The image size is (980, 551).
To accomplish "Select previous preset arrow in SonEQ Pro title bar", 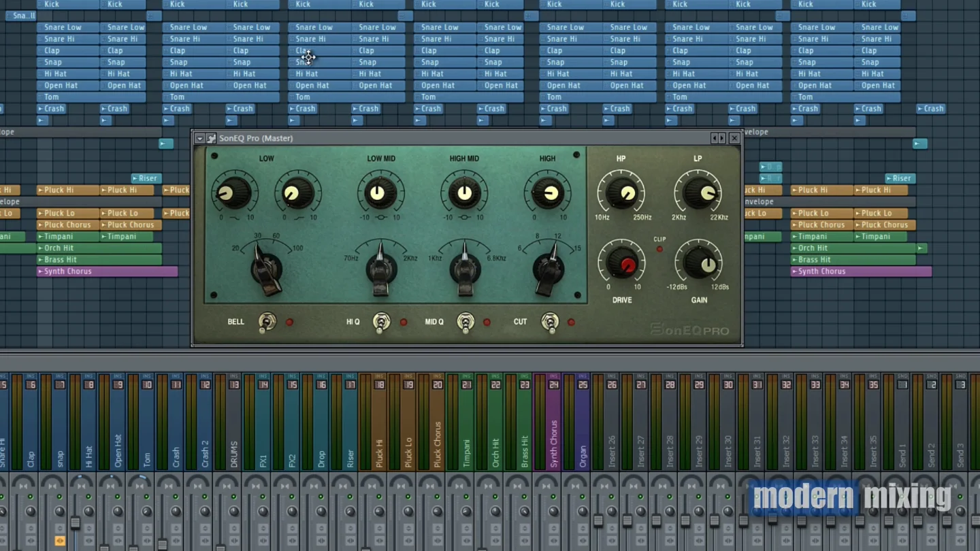I will coord(714,138).
